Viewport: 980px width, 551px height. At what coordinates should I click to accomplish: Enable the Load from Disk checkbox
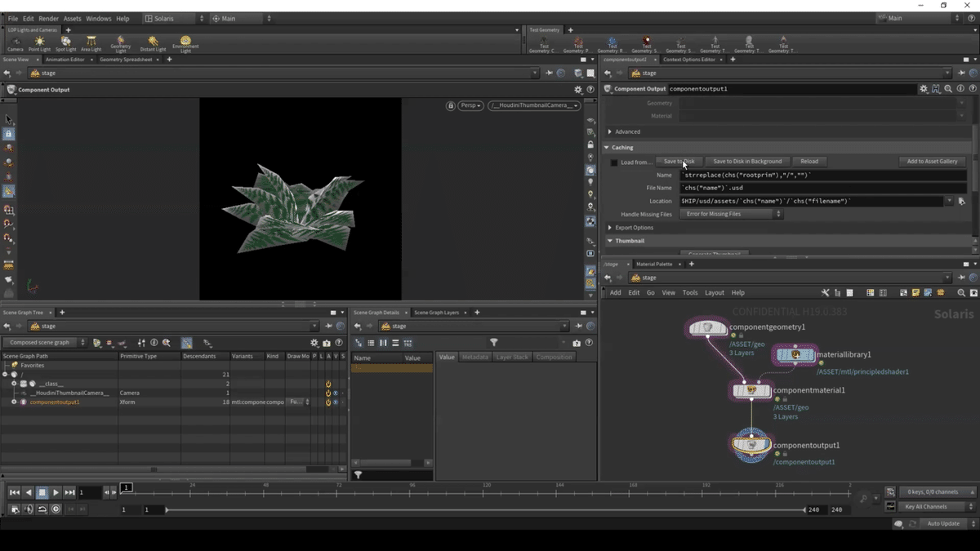tap(614, 162)
